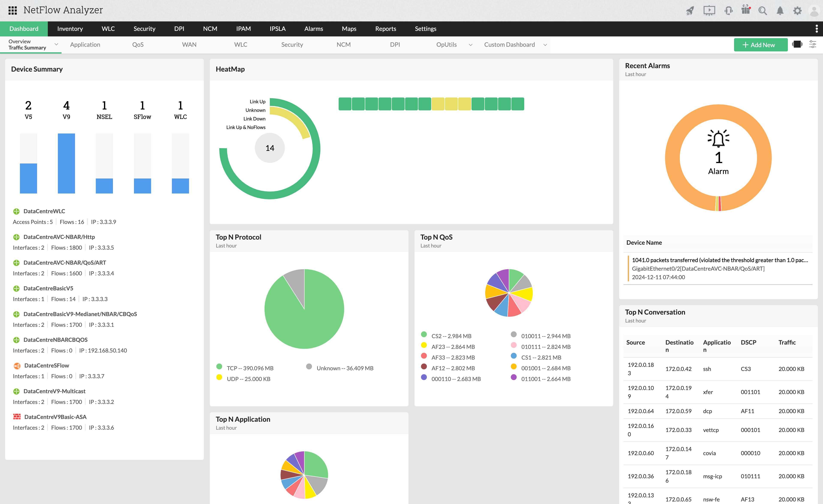
Task: Click the DataCentreWLC device status icon
Action: click(16, 211)
